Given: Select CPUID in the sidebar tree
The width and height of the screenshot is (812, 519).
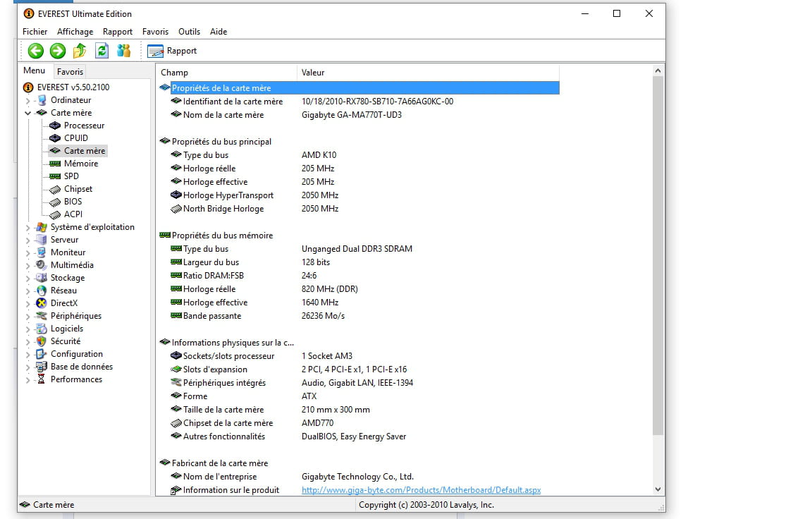Looking at the screenshot, I should coord(75,138).
